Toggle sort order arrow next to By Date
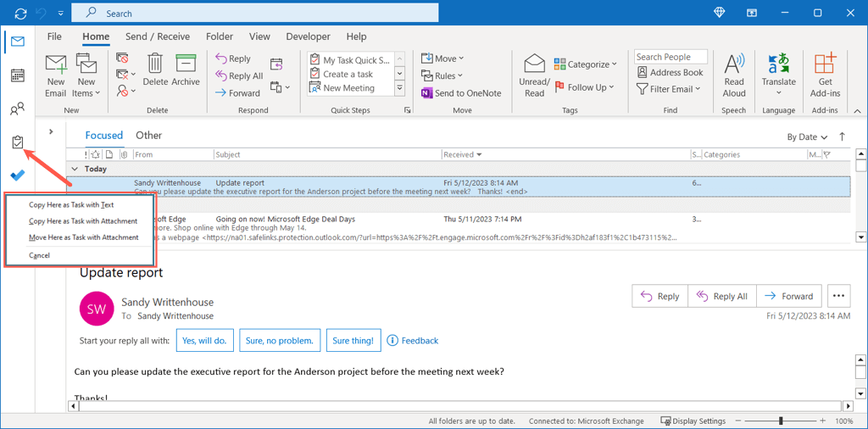 click(x=842, y=136)
